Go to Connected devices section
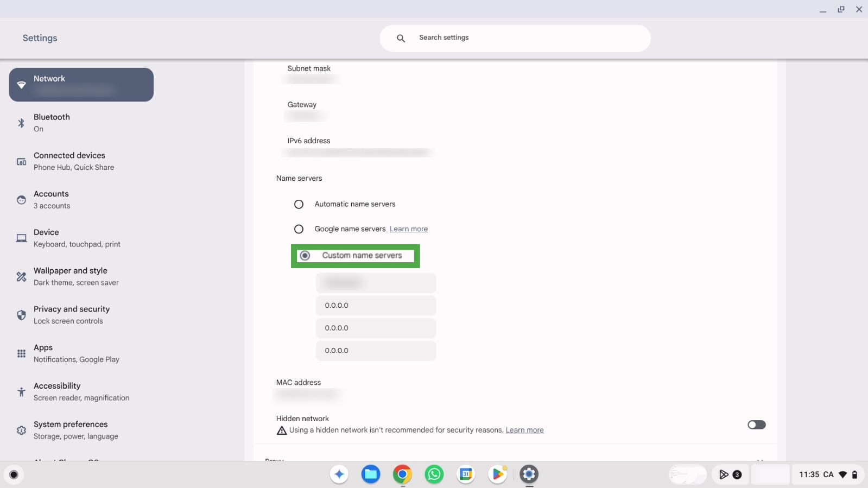 point(81,161)
